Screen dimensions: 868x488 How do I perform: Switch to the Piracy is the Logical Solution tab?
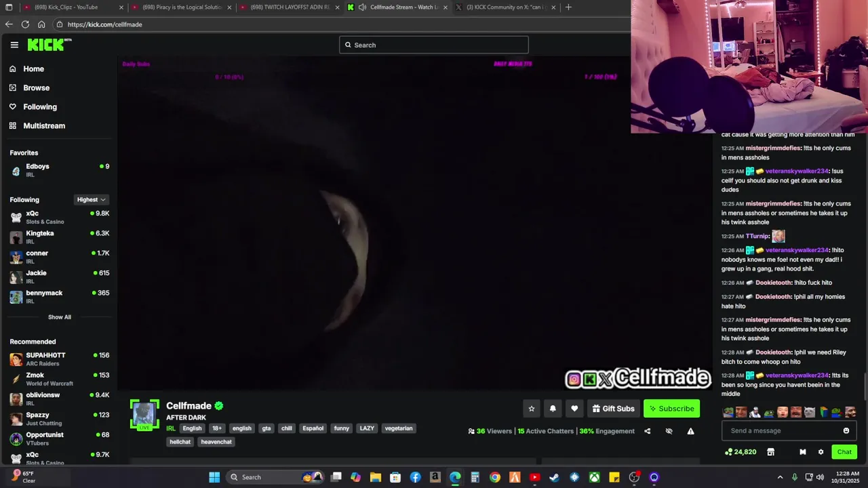[x=182, y=7]
